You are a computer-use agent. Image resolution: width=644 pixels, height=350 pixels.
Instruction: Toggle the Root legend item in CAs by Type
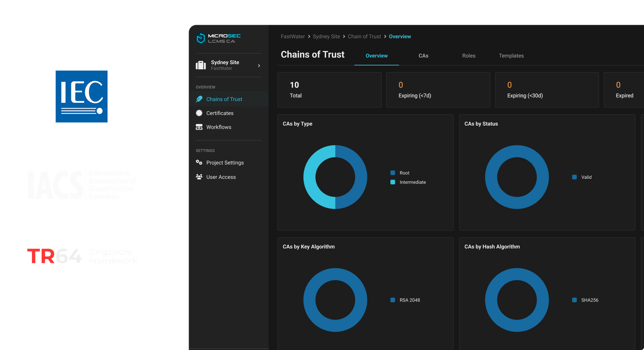click(x=404, y=173)
